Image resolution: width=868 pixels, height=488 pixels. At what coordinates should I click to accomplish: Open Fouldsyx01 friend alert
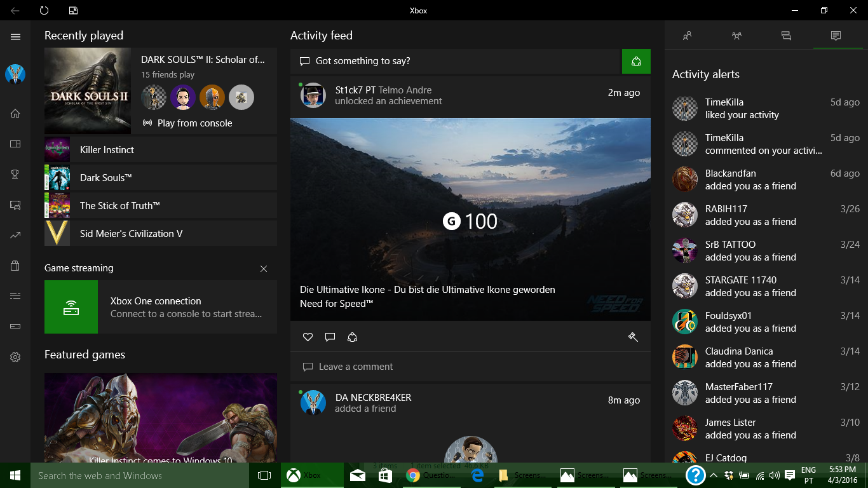[x=766, y=322]
